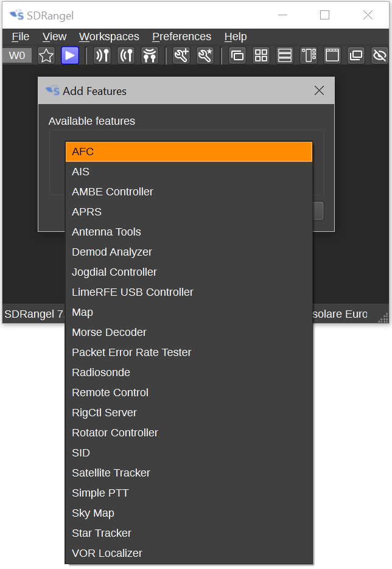The width and height of the screenshot is (392, 569).
Task: Open the Preferences menu
Action: (181, 37)
